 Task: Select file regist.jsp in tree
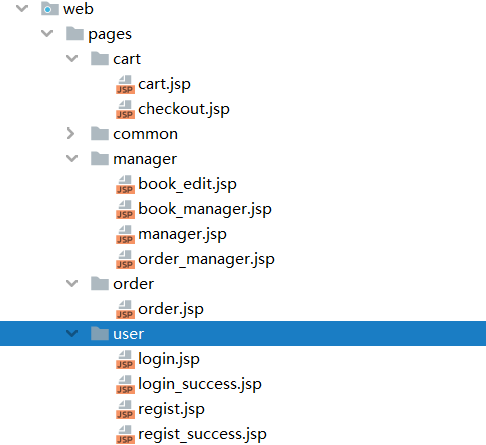point(171,410)
